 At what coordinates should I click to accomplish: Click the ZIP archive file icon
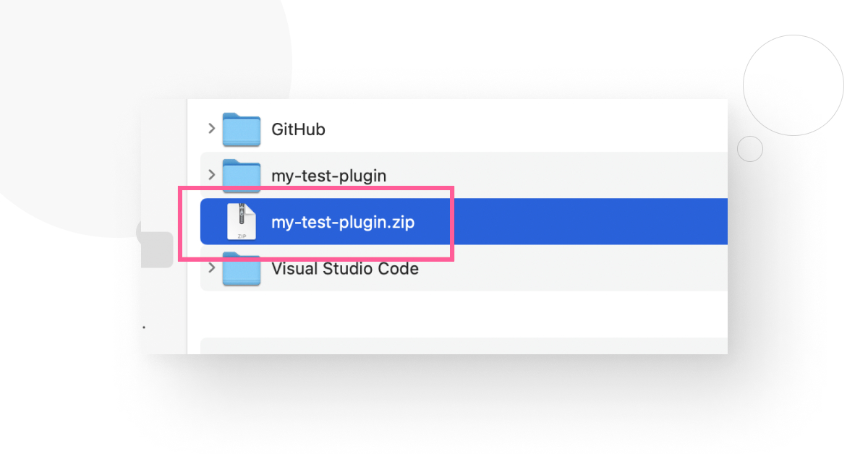click(241, 221)
